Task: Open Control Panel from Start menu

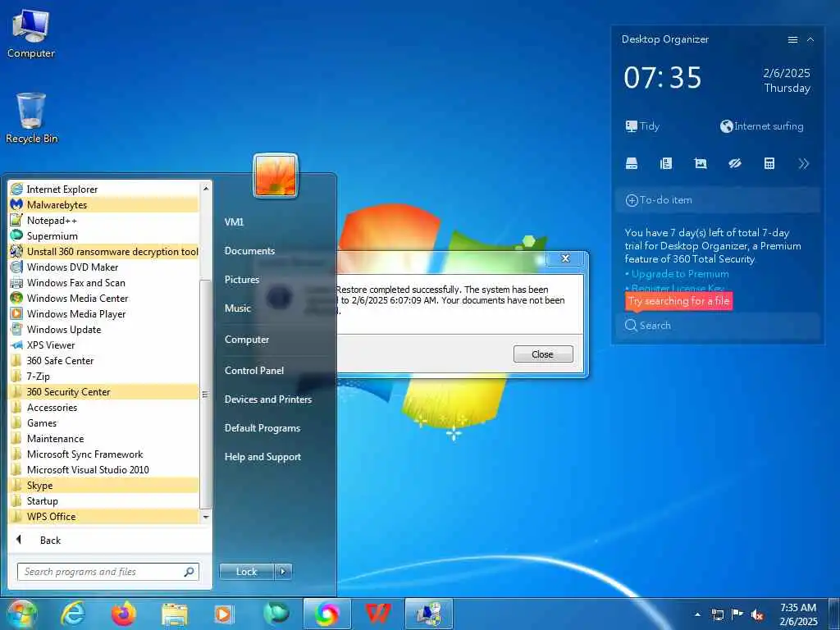Action: 254,370
